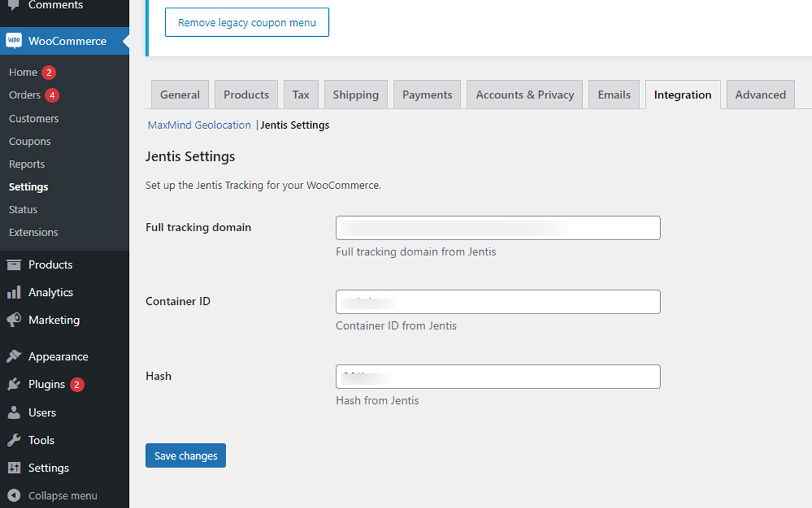Click the Hash field label

point(159,376)
